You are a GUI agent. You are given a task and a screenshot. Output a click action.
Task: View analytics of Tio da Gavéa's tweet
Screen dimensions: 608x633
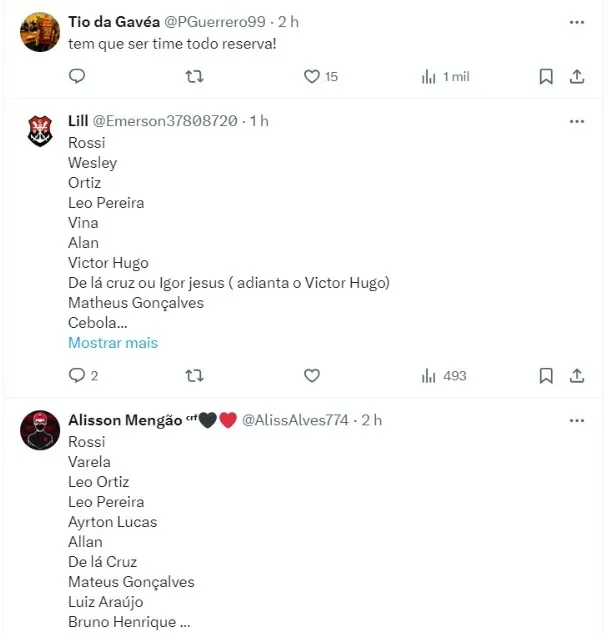pos(445,76)
